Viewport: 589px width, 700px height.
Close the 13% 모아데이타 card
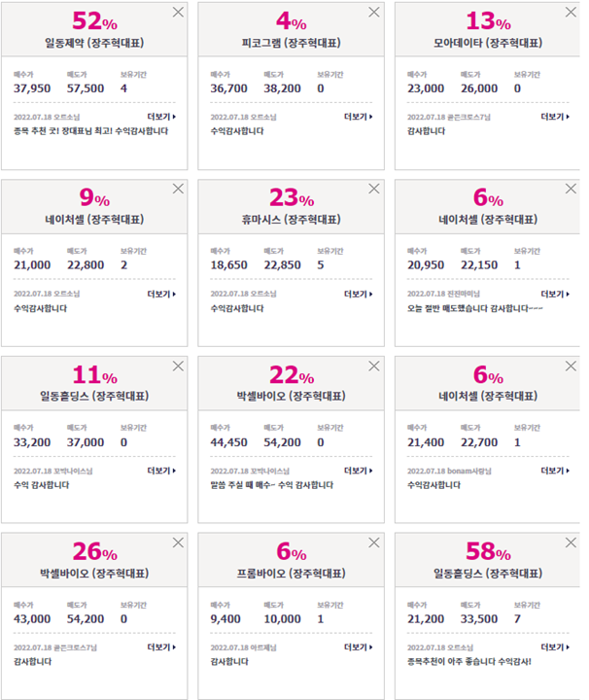pyautogui.click(x=571, y=12)
